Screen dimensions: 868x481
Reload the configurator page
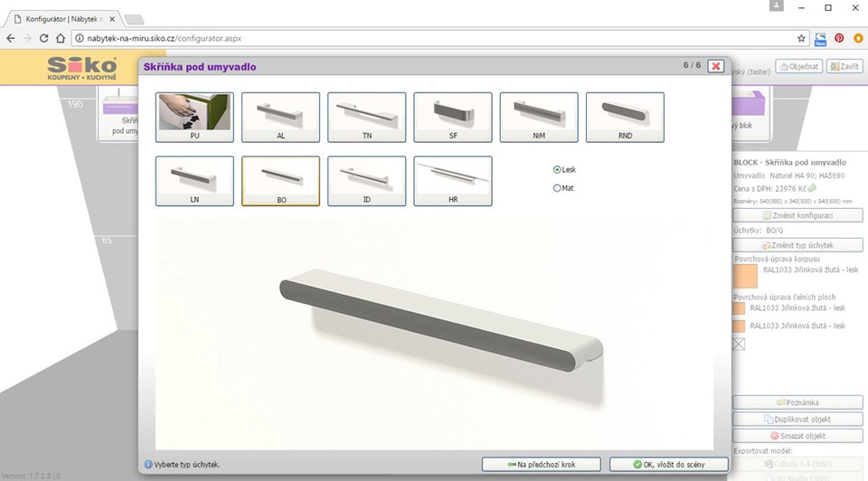(x=42, y=39)
